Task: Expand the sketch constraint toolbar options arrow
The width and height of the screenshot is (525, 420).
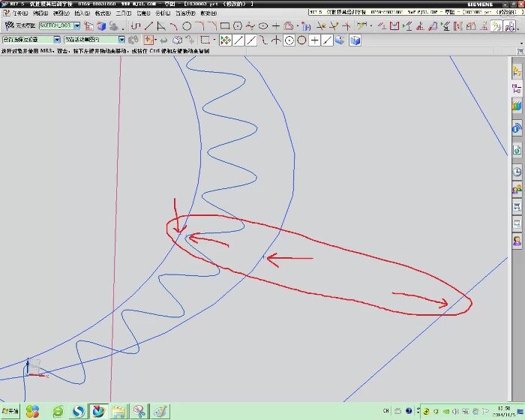Action: [518, 29]
